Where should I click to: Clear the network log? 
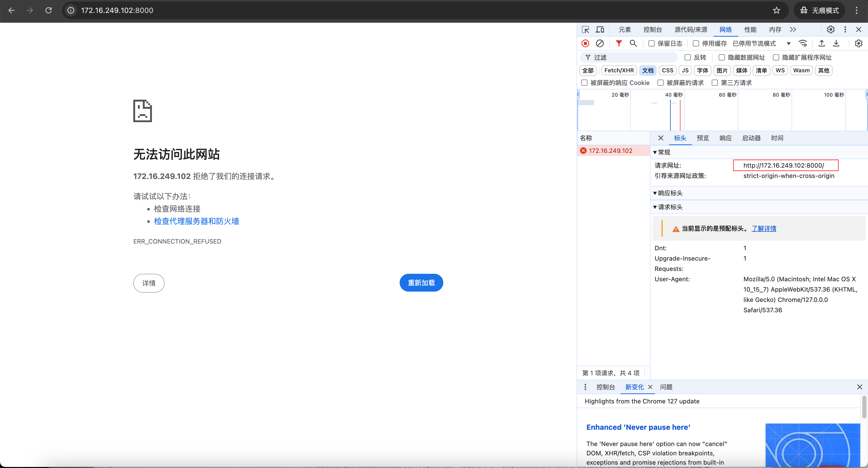(x=600, y=43)
